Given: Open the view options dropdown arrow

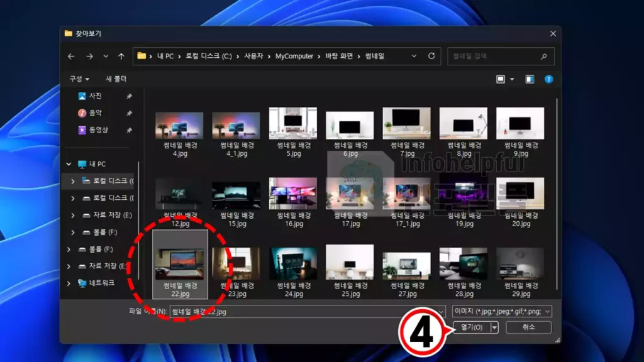Looking at the screenshot, I should [512, 79].
